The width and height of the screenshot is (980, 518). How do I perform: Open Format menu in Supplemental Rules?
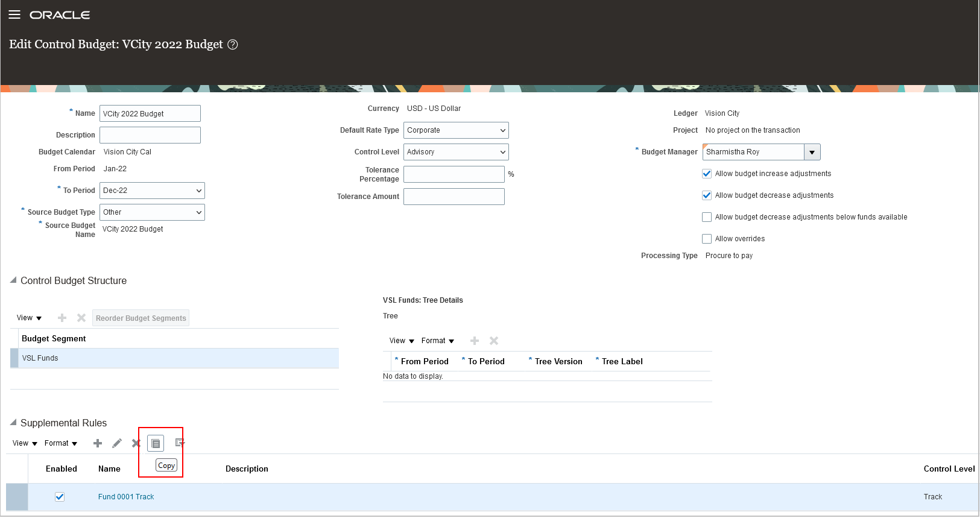click(61, 443)
